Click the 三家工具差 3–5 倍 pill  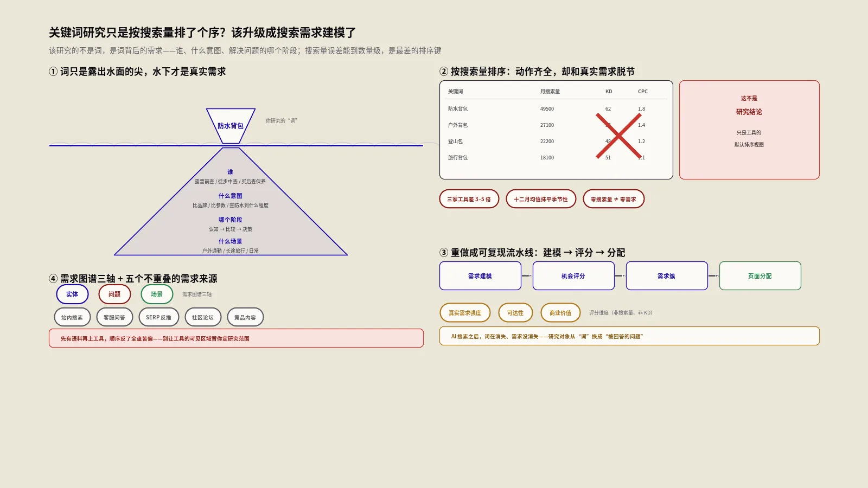469,199
